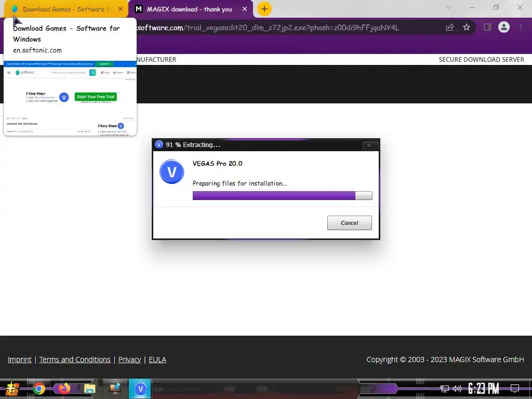
Task: Open the Privacy footer link
Action: (x=129, y=360)
